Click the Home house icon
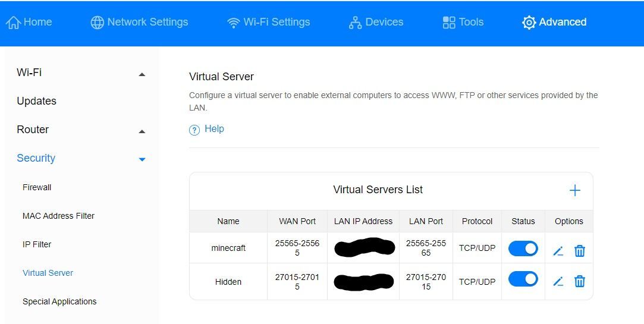The height and width of the screenshot is (324, 644). (13, 23)
